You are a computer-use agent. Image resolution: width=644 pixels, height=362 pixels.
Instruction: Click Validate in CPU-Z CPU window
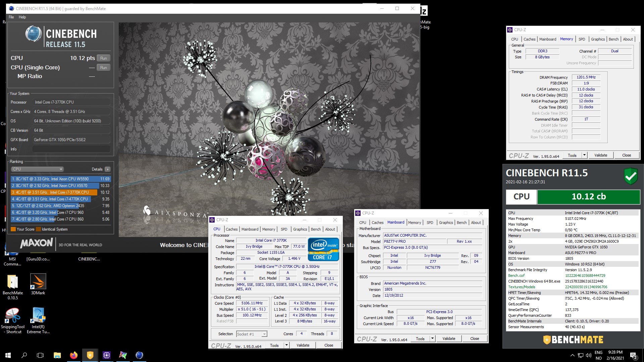pyautogui.click(x=303, y=345)
